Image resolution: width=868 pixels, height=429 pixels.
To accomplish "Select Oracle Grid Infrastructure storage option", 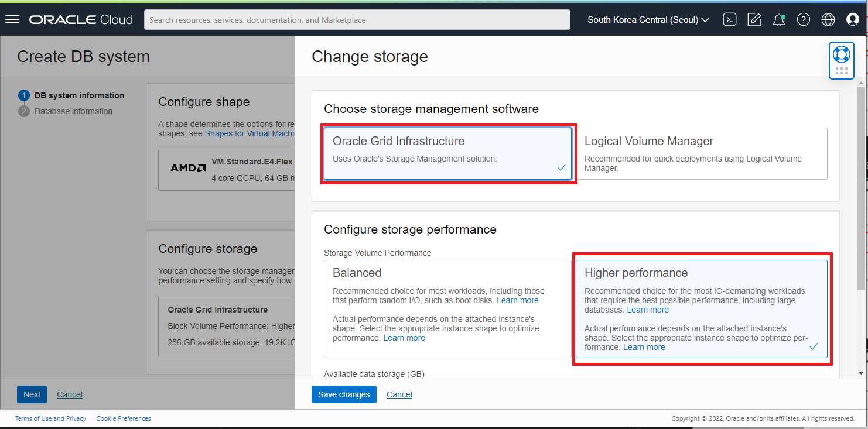I will (448, 153).
